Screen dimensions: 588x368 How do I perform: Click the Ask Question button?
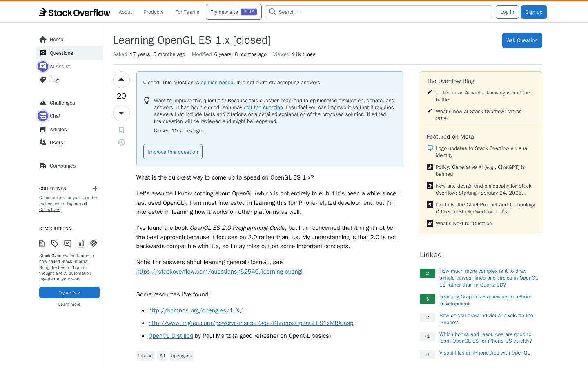pyautogui.click(x=522, y=40)
